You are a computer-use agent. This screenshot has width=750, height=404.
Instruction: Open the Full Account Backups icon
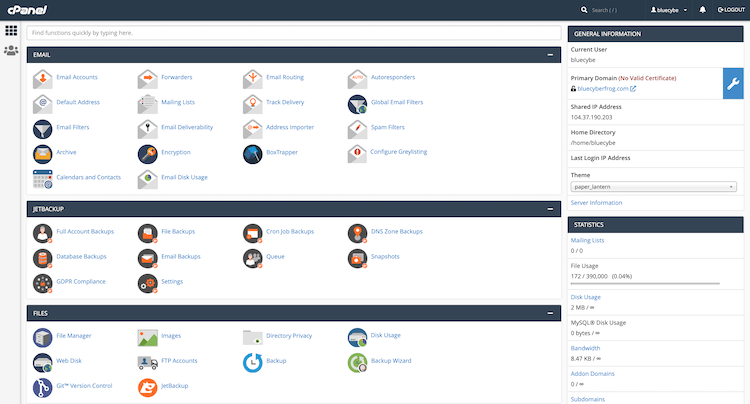tap(43, 233)
